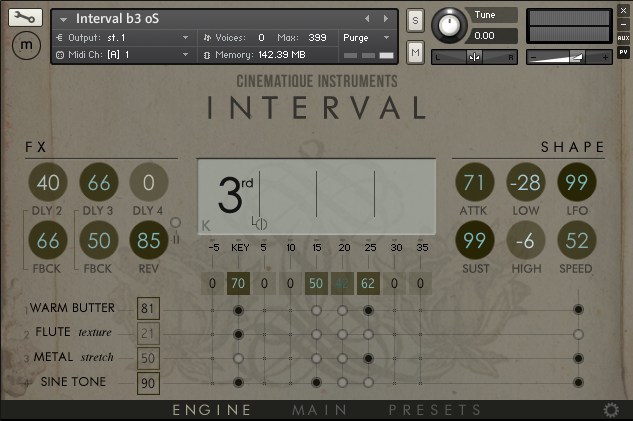Toggle the Mute M button

click(415, 51)
